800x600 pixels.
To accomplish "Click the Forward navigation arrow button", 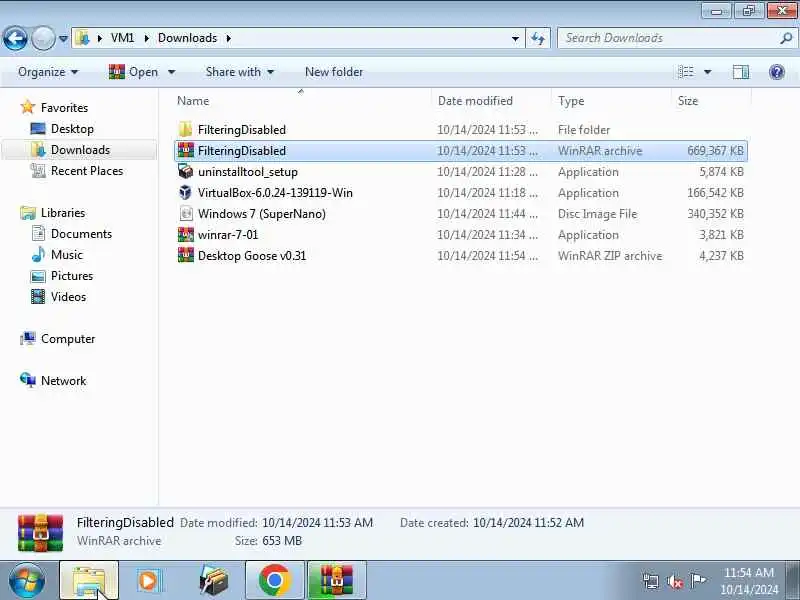I will coord(43,38).
